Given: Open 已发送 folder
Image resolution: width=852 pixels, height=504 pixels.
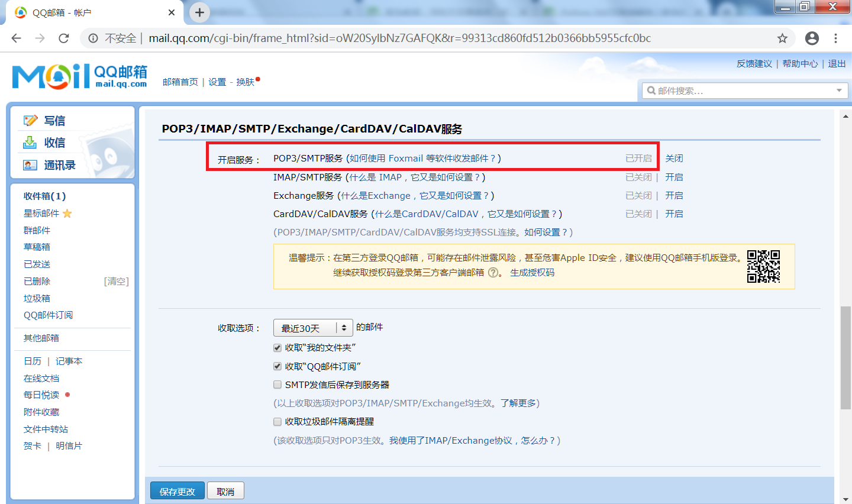Looking at the screenshot, I should [x=37, y=264].
